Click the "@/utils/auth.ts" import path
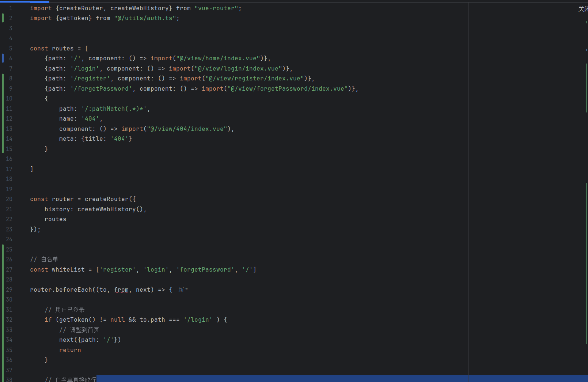Image resolution: width=588 pixels, height=382 pixels. pos(145,18)
